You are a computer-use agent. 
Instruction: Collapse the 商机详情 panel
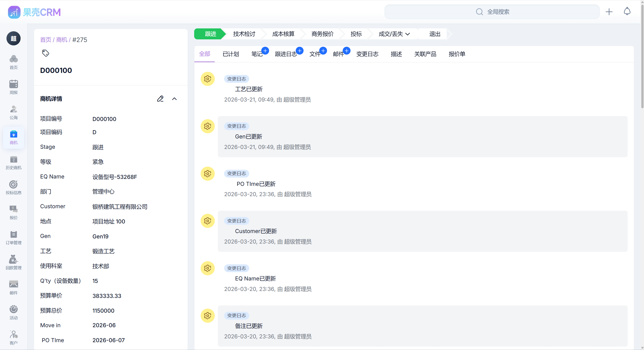[x=174, y=98]
